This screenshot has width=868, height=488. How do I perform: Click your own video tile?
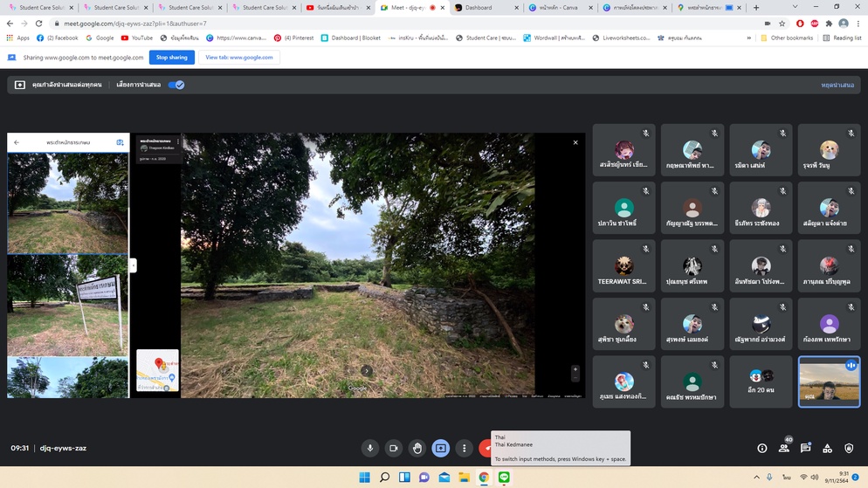coord(829,381)
